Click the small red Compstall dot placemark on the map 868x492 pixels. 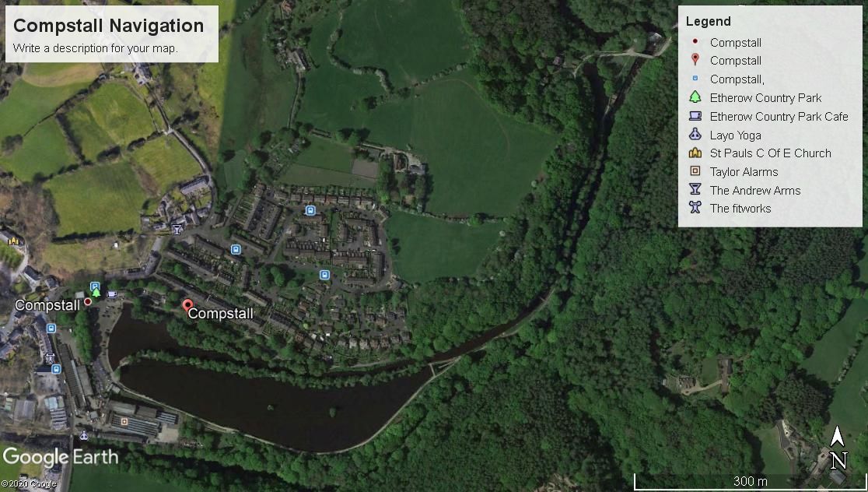(x=87, y=302)
